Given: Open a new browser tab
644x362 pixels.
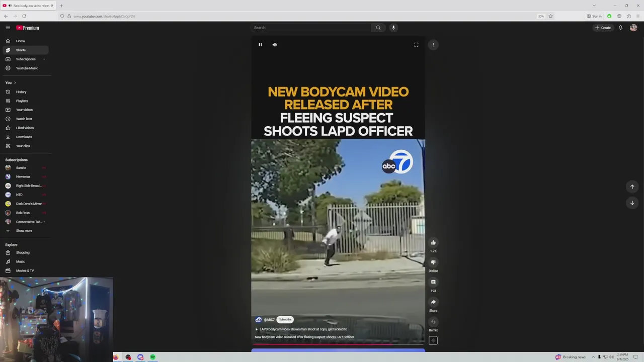Looking at the screenshot, I should [61, 6].
